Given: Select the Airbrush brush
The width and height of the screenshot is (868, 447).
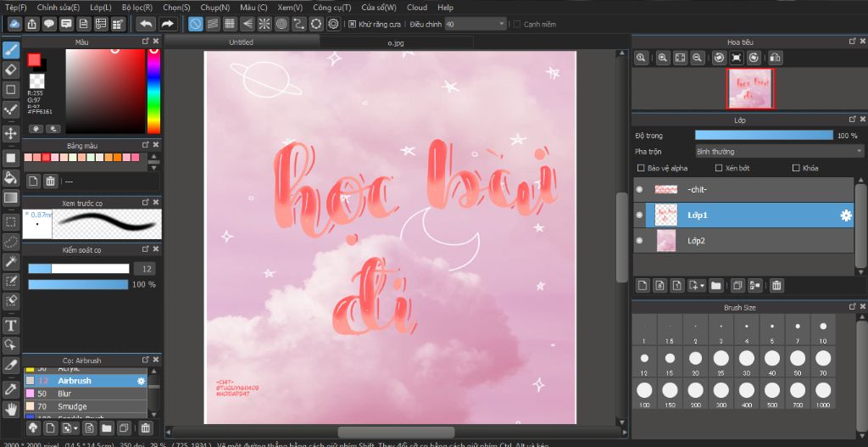Looking at the screenshot, I should click(x=86, y=381).
